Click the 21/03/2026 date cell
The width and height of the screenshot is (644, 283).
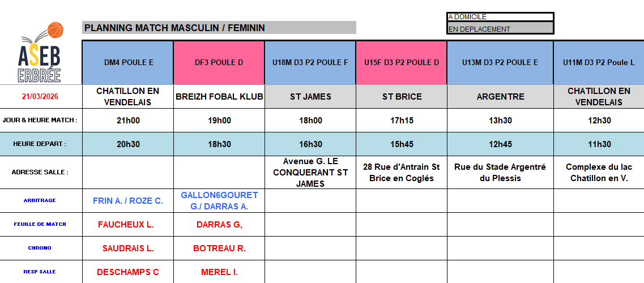[x=40, y=97]
